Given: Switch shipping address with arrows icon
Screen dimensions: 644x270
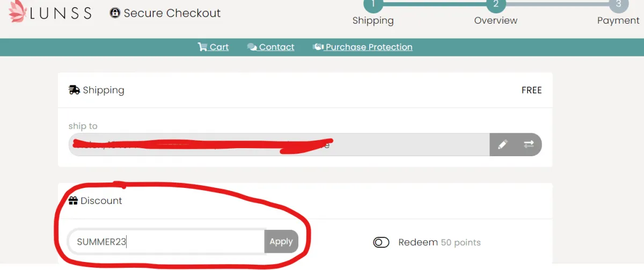Looking at the screenshot, I should pyautogui.click(x=529, y=144).
